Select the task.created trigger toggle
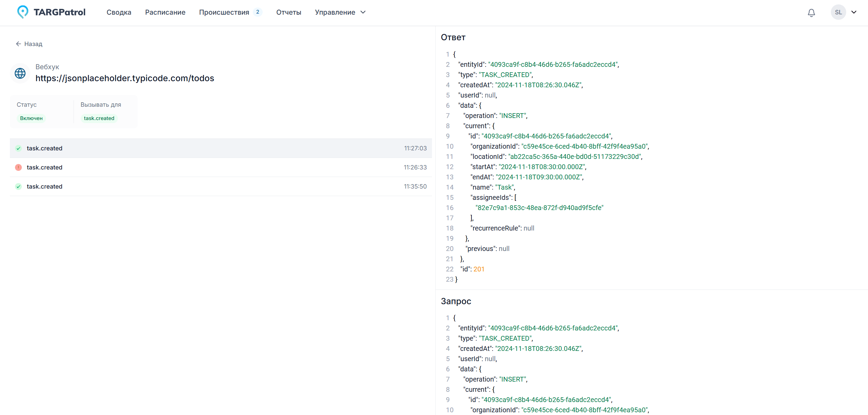 click(x=98, y=118)
